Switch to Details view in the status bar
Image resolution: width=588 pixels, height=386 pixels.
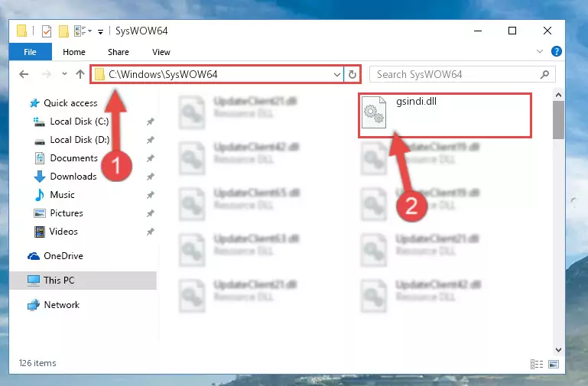point(537,364)
